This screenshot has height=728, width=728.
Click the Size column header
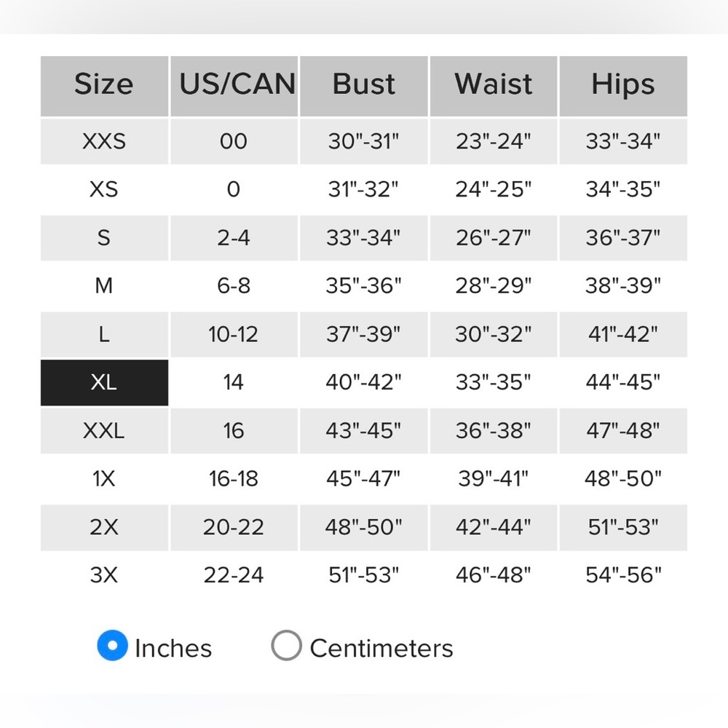pyautogui.click(x=104, y=85)
